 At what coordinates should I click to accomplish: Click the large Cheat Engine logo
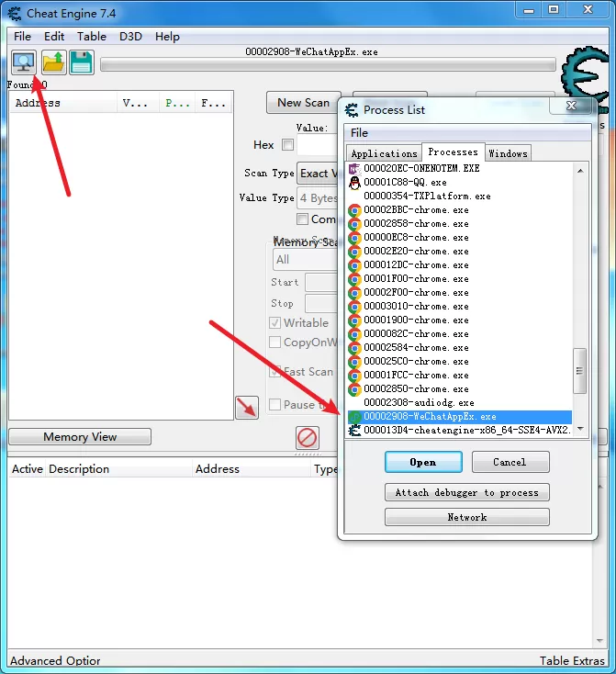pos(586,76)
